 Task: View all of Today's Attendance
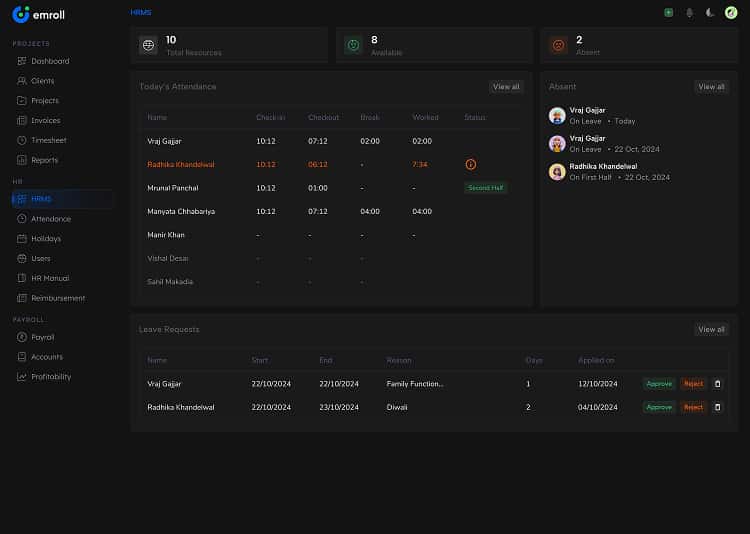[506, 87]
